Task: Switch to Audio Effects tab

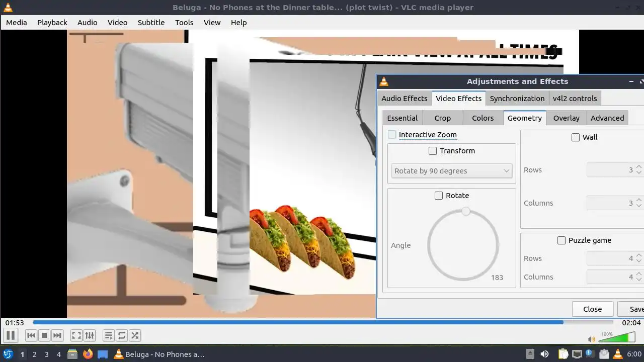Action: pos(405,99)
